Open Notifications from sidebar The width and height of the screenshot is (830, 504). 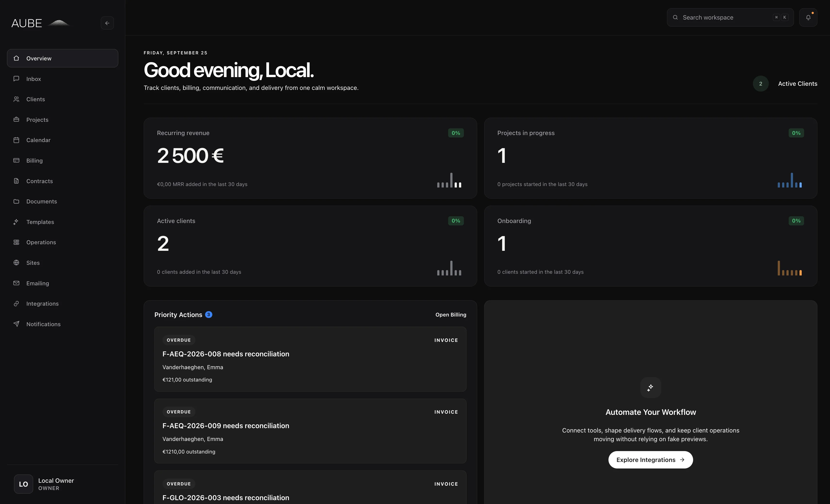(63, 324)
